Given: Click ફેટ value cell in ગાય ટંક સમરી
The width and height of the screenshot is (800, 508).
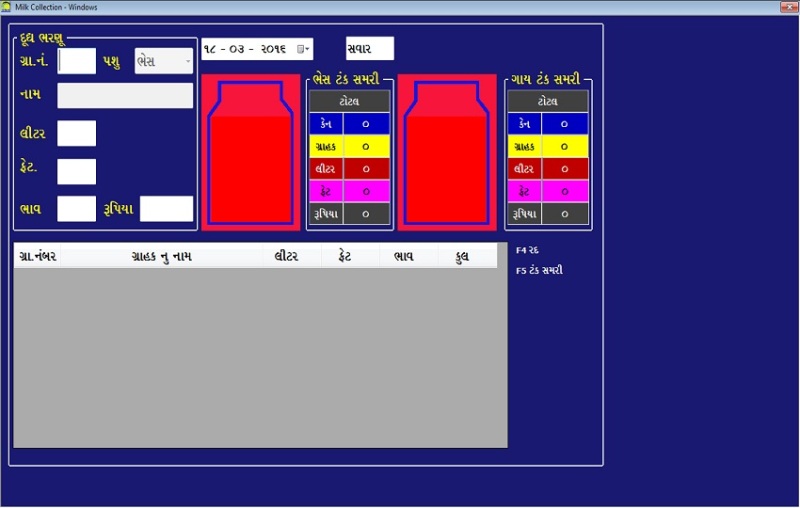Looking at the screenshot, I should coord(565,191).
